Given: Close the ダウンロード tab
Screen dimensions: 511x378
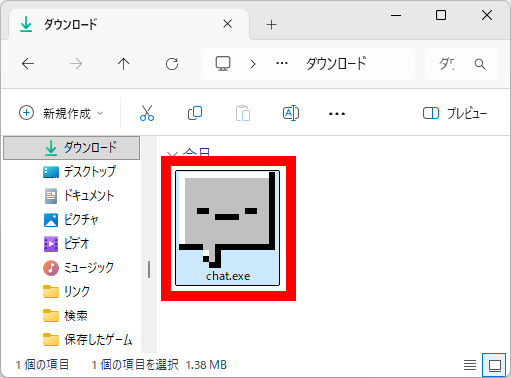Looking at the screenshot, I should [x=228, y=24].
